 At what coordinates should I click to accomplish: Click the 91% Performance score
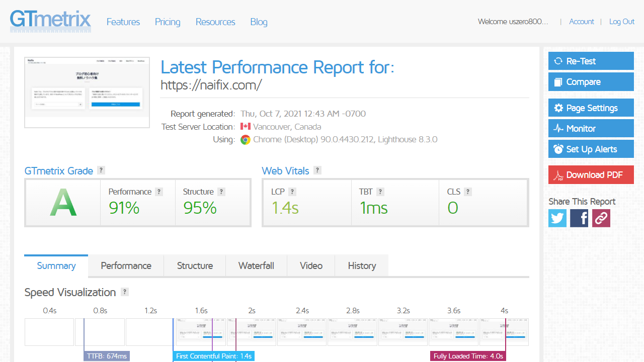pyautogui.click(x=124, y=208)
